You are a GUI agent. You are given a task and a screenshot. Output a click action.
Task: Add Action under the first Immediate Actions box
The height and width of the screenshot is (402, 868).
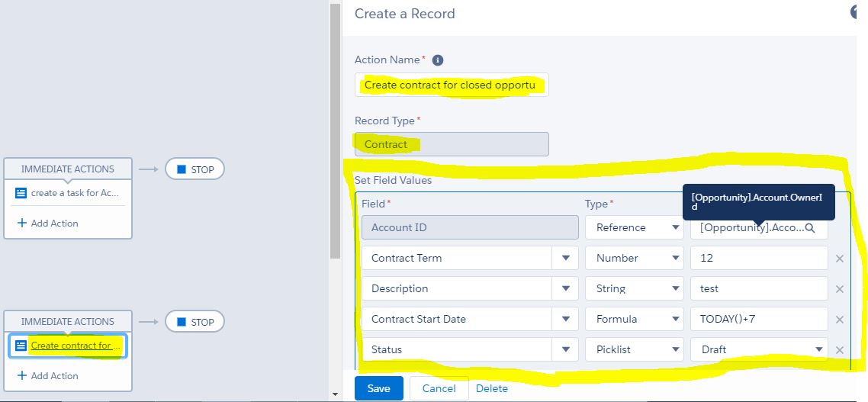pyautogui.click(x=47, y=224)
